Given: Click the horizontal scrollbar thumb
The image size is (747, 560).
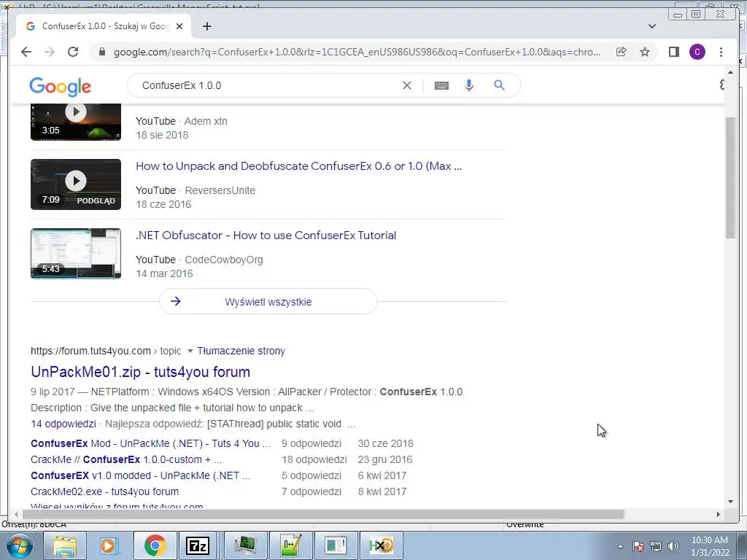Looking at the screenshot, I should tap(323, 514).
